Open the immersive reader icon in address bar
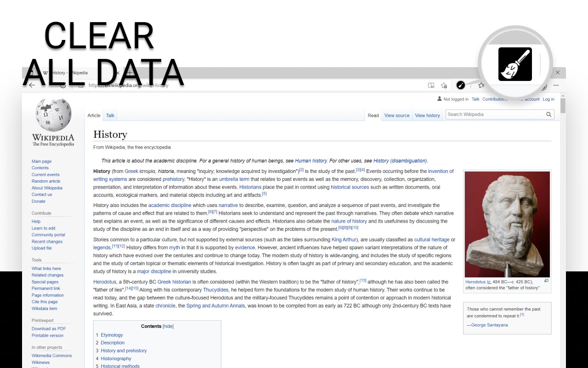The image size is (588, 368). [431, 85]
